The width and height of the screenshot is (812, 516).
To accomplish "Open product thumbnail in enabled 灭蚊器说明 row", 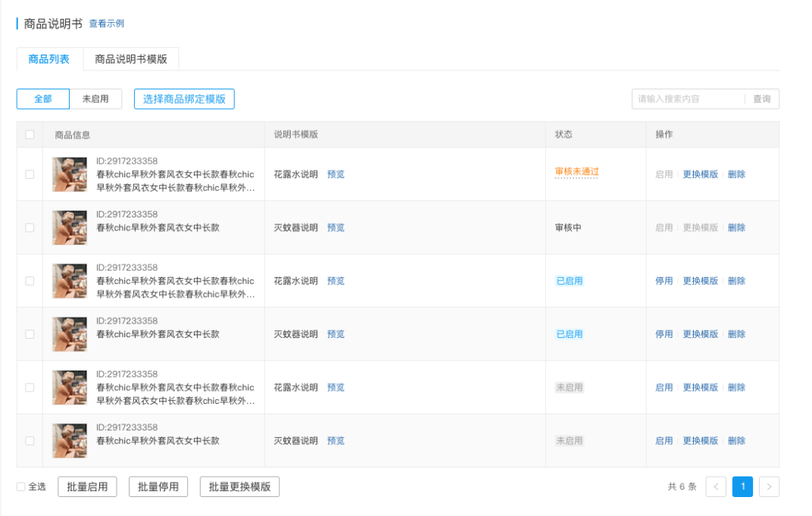I will point(70,335).
